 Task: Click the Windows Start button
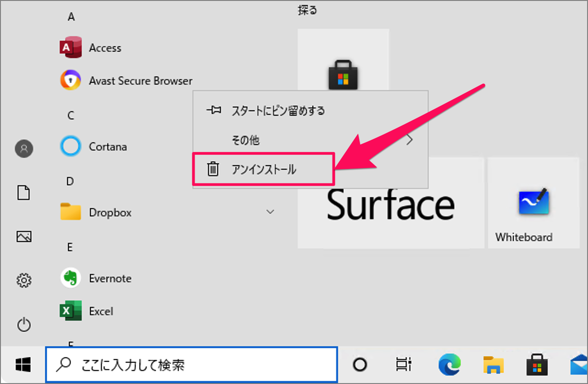coord(23,365)
